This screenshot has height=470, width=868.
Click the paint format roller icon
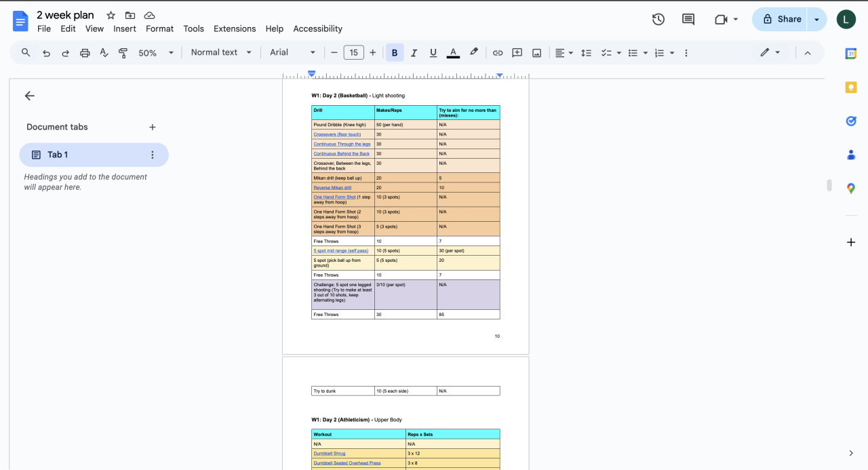(123, 53)
